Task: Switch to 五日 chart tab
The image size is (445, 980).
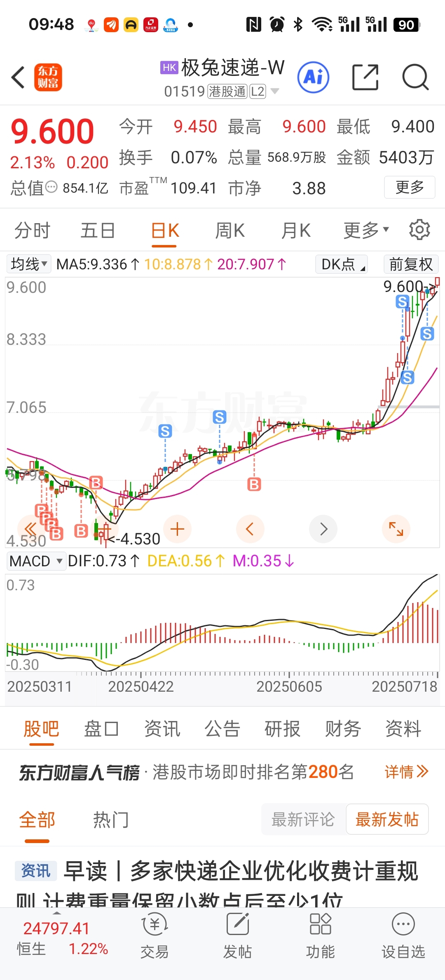Action: [x=98, y=230]
